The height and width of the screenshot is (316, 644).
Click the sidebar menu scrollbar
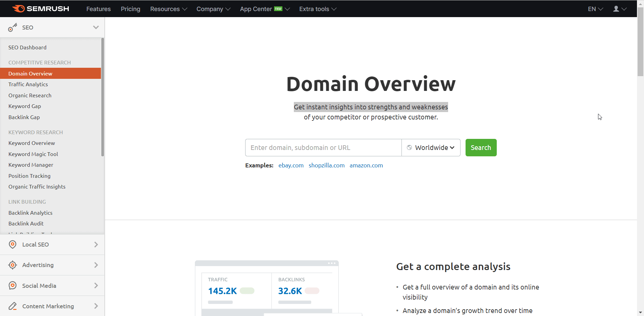[103, 97]
